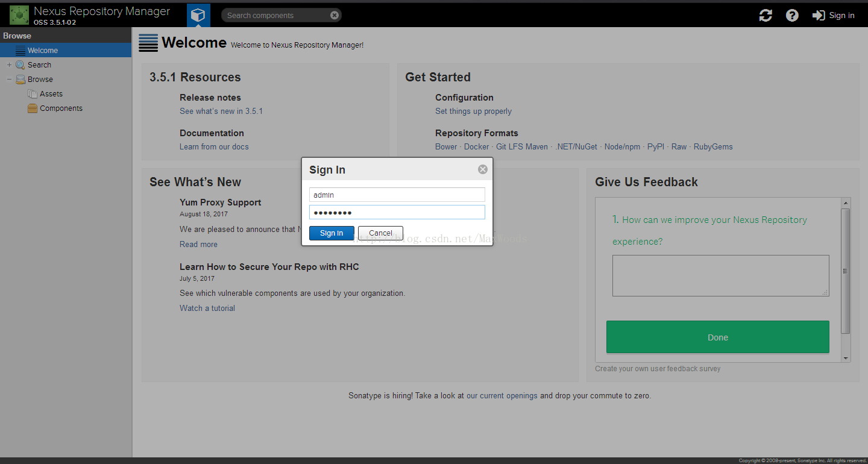The width and height of the screenshot is (868, 464).
Task: Collapse the Browse tree node
Action: click(x=9, y=80)
